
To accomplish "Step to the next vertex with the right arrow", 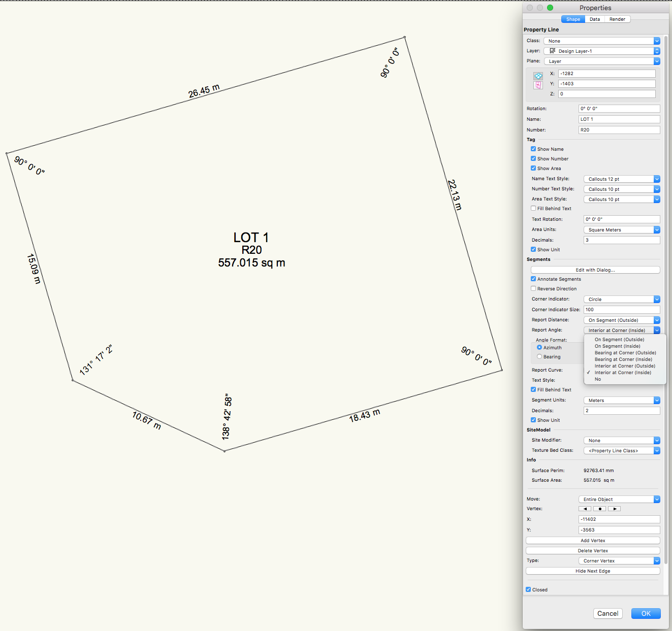I will (x=614, y=508).
